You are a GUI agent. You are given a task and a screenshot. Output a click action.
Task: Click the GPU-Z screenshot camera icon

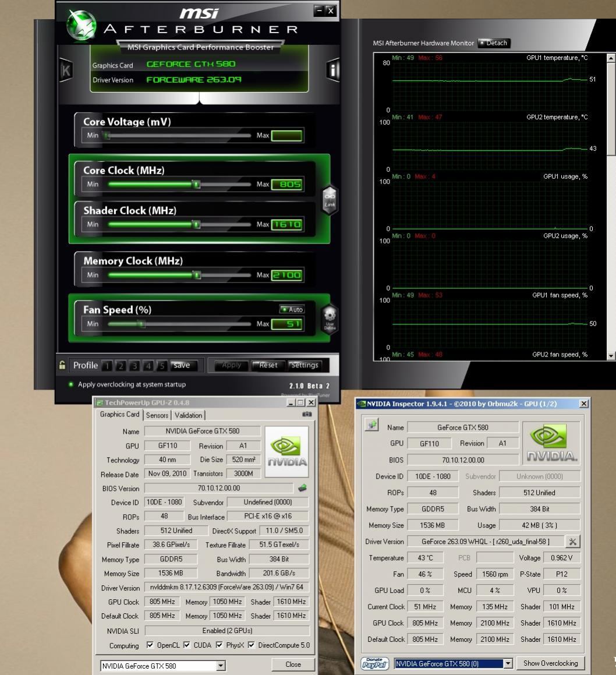tap(307, 414)
